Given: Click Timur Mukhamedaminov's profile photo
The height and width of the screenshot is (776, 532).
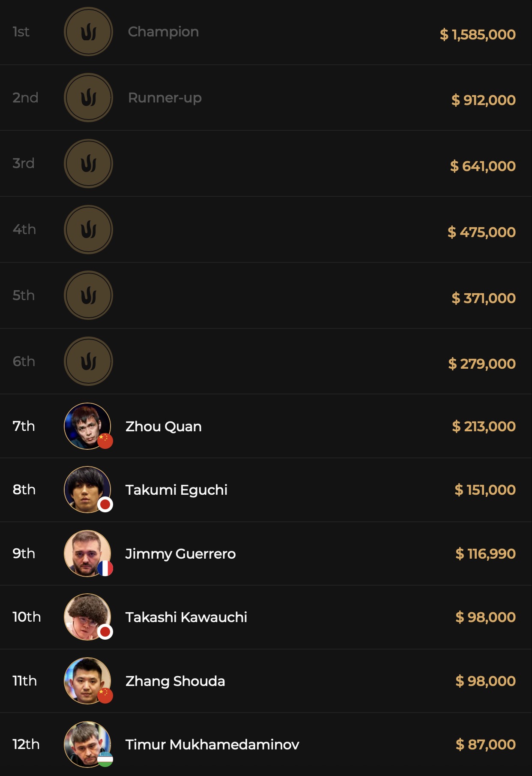Looking at the screenshot, I should tap(87, 744).
